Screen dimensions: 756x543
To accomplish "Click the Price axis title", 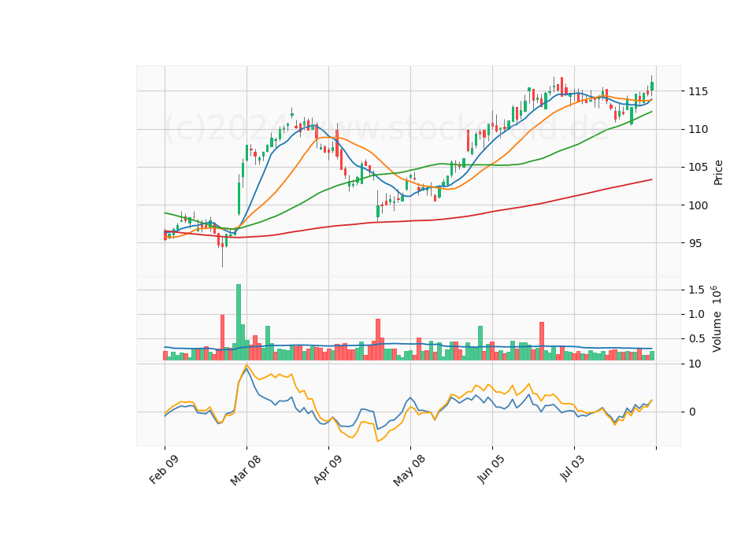I will [x=718, y=172].
